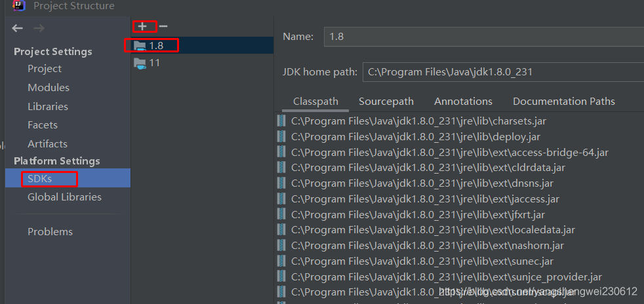Open the Problems section

50,231
